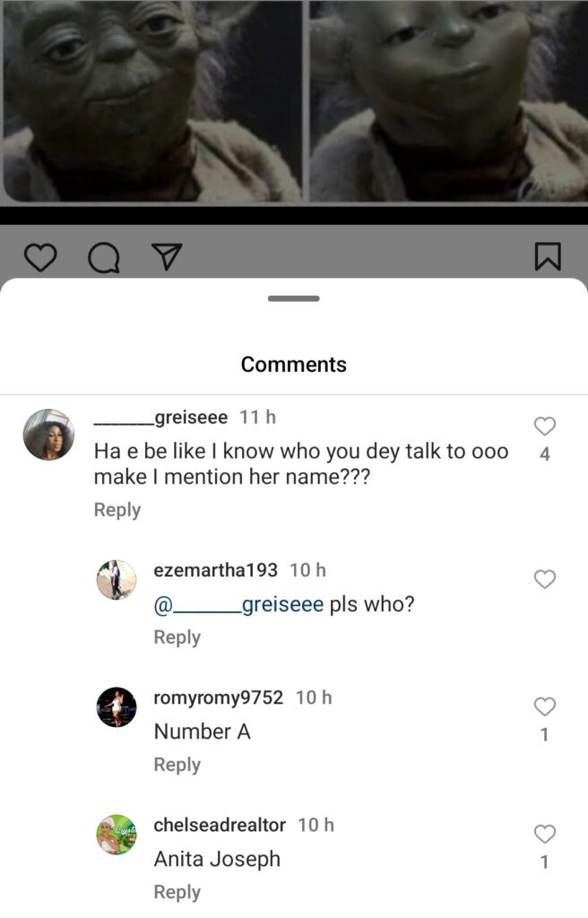This screenshot has width=588, height=918.
Task: Reply to chelseadrealtor's comment
Action: point(177,892)
